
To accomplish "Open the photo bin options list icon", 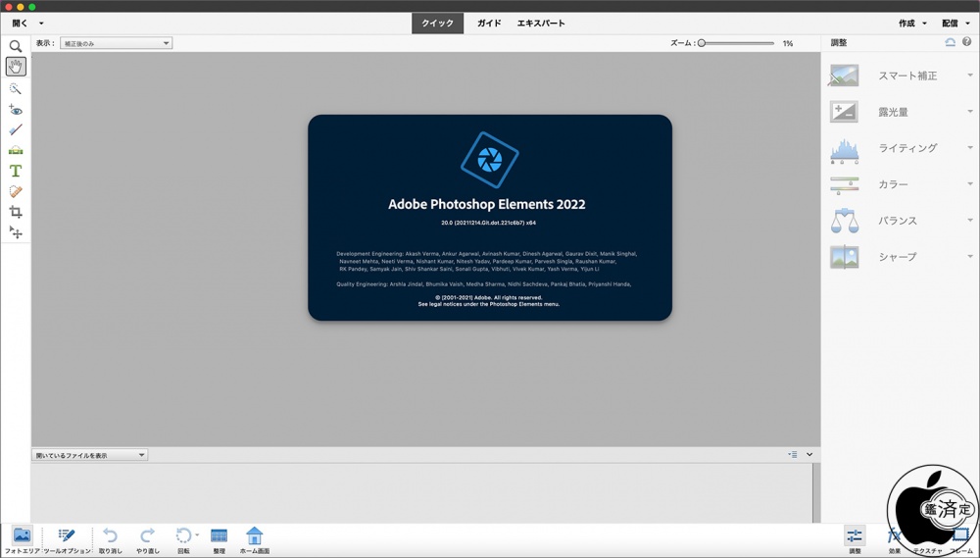I will (793, 455).
